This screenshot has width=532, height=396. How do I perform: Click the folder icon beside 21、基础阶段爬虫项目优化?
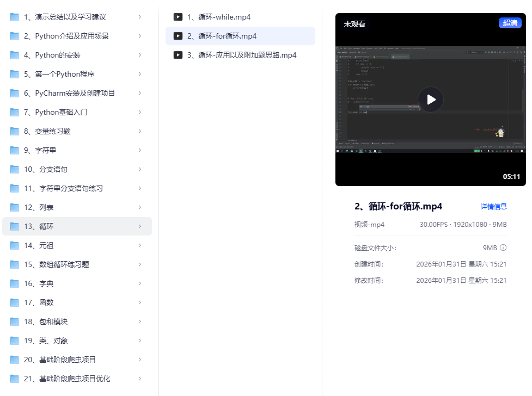click(x=14, y=379)
